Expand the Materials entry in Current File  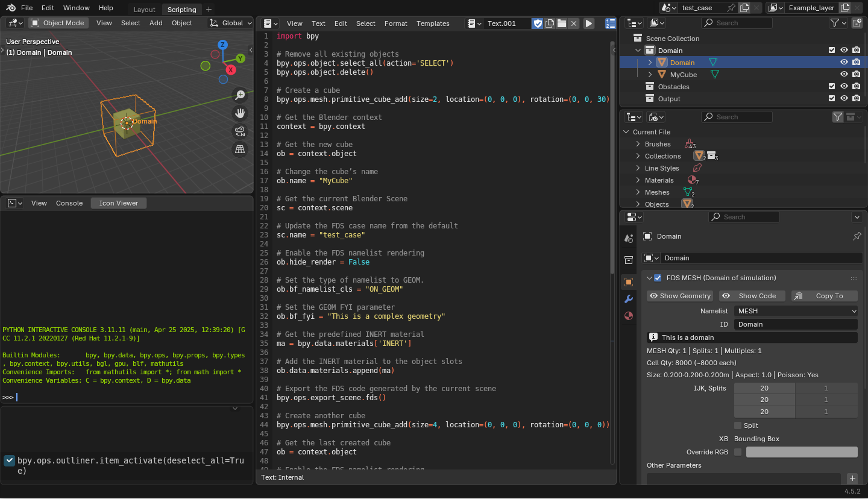click(x=638, y=180)
